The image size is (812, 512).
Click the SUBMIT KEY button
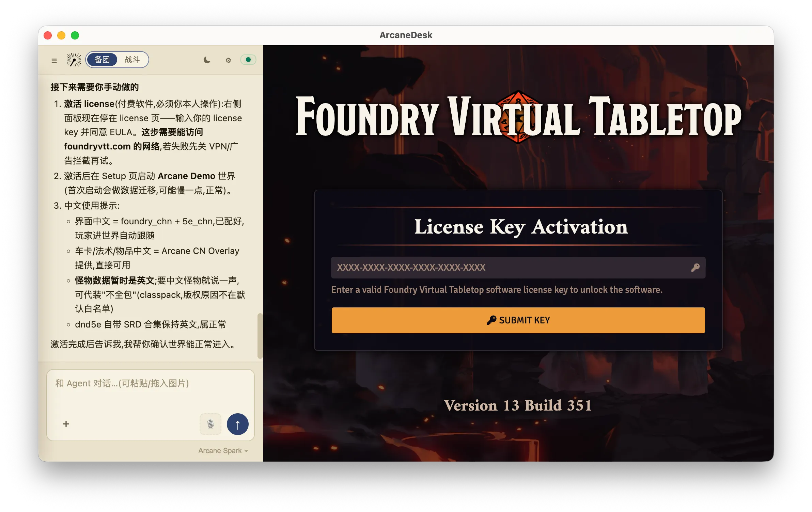pos(518,320)
